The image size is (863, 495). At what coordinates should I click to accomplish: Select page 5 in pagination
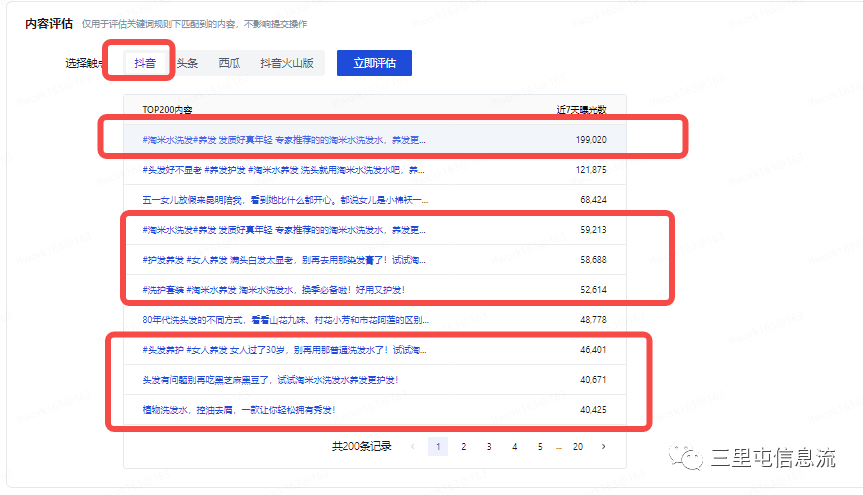[x=540, y=446]
